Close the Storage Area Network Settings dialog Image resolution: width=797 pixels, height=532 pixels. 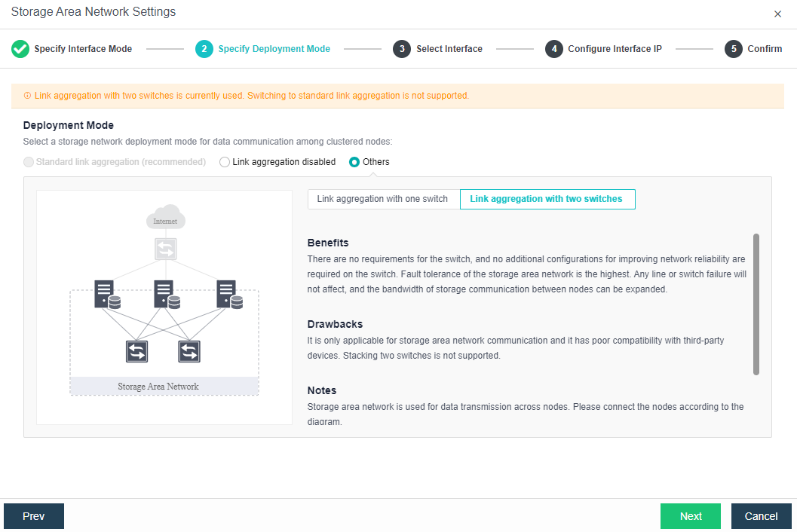[777, 14]
